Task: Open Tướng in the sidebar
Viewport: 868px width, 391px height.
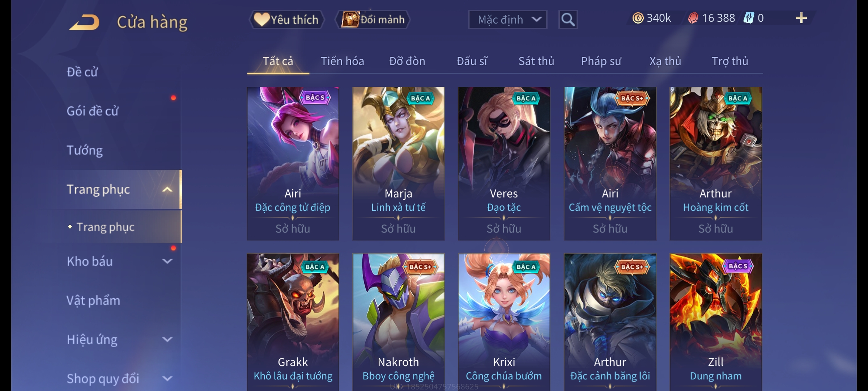Action: click(x=85, y=150)
